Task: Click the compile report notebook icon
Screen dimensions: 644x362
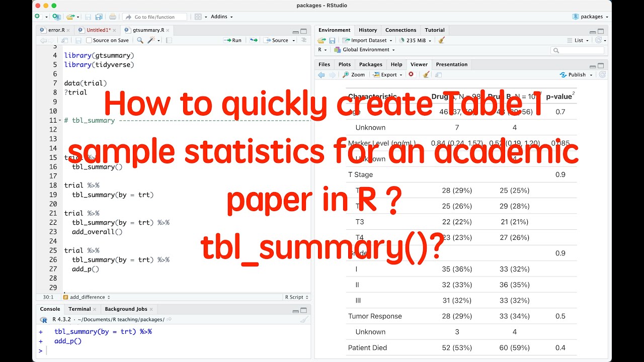Action: tap(169, 40)
